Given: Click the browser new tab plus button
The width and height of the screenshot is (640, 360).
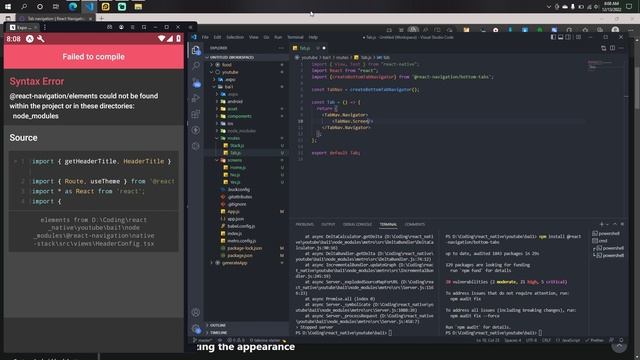Looking at the screenshot, I should pyautogui.click(x=102, y=18).
